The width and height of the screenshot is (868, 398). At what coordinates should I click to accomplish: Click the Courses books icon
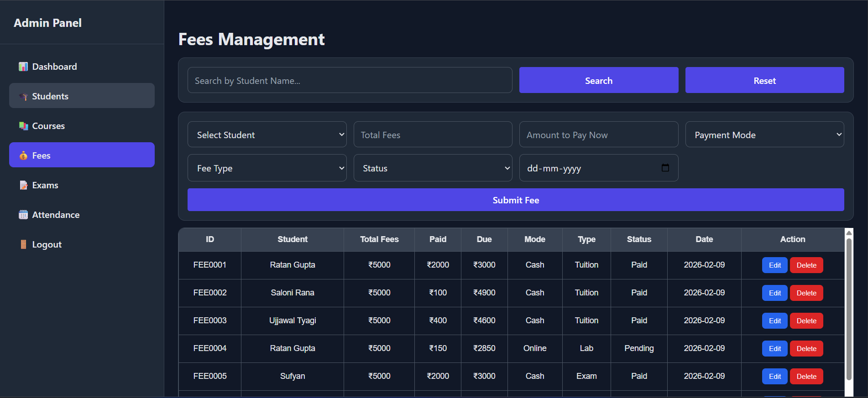click(23, 126)
